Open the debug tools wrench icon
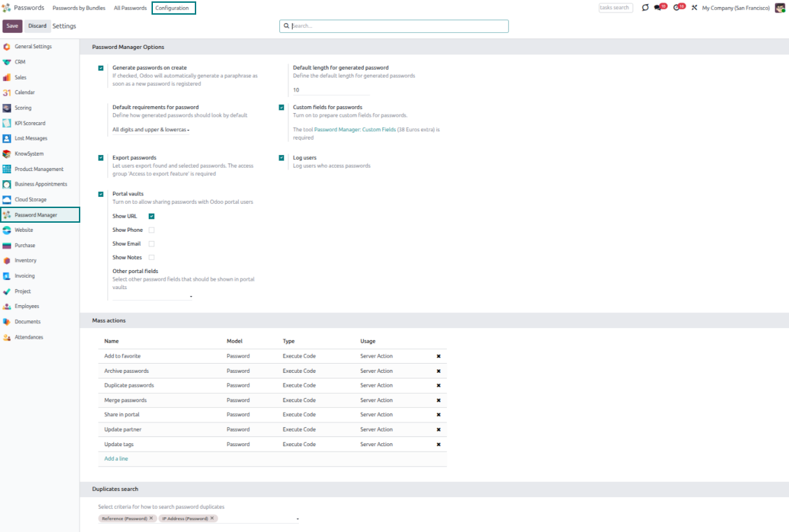The image size is (789, 532). point(694,8)
